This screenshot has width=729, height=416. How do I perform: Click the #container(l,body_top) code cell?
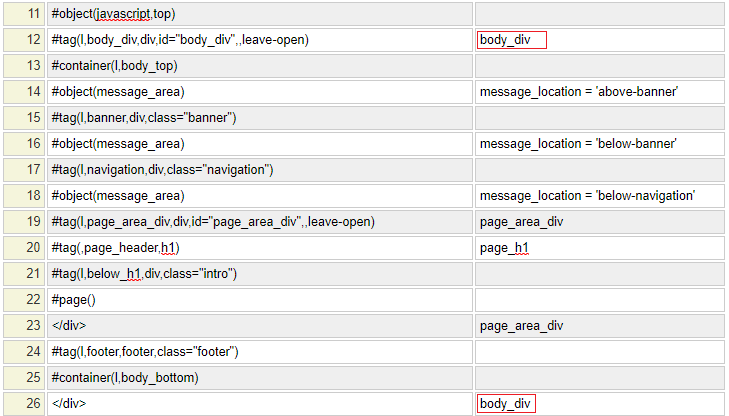click(x=258, y=66)
